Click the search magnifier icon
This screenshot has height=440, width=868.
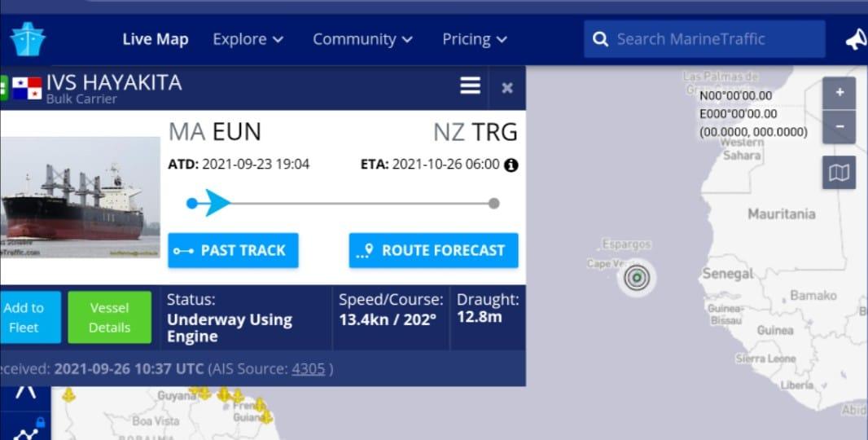click(600, 39)
